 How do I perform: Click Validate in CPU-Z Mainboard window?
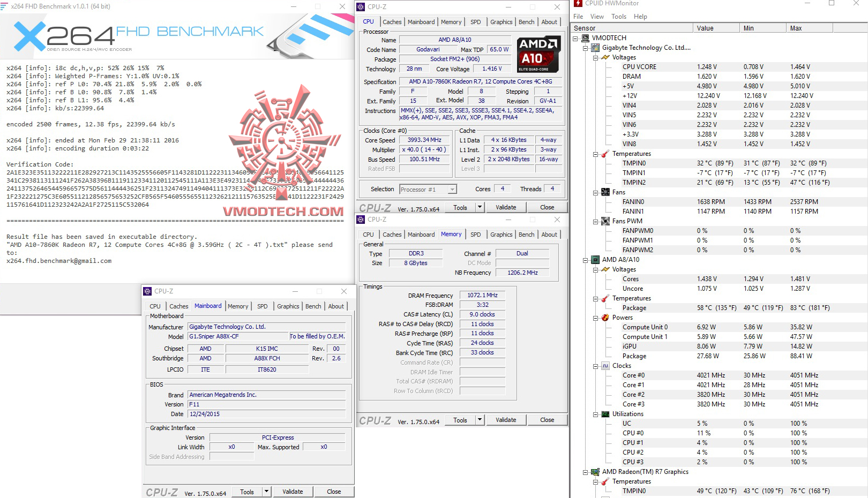click(293, 492)
